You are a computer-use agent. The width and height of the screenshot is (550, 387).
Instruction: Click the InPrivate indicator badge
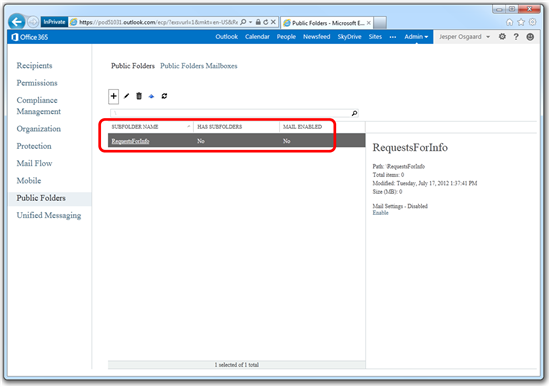point(54,22)
